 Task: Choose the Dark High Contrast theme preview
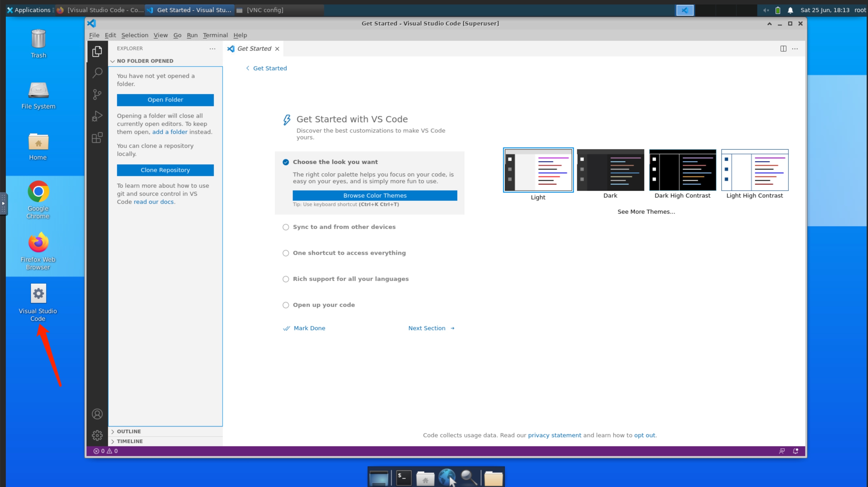(682, 170)
